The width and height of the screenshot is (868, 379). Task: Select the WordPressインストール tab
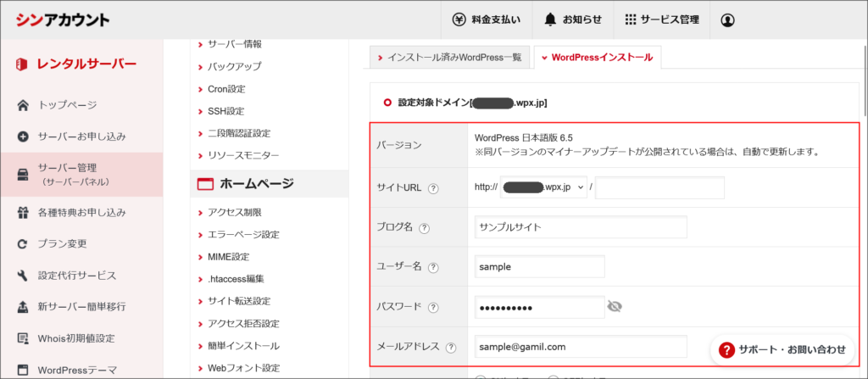pos(598,57)
